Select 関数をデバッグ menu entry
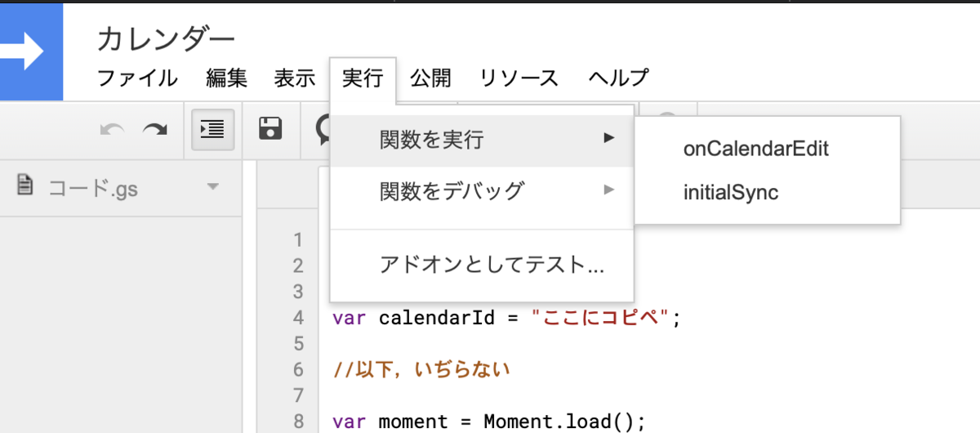The height and width of the screenshot is (433, 980). click(482, 192)
